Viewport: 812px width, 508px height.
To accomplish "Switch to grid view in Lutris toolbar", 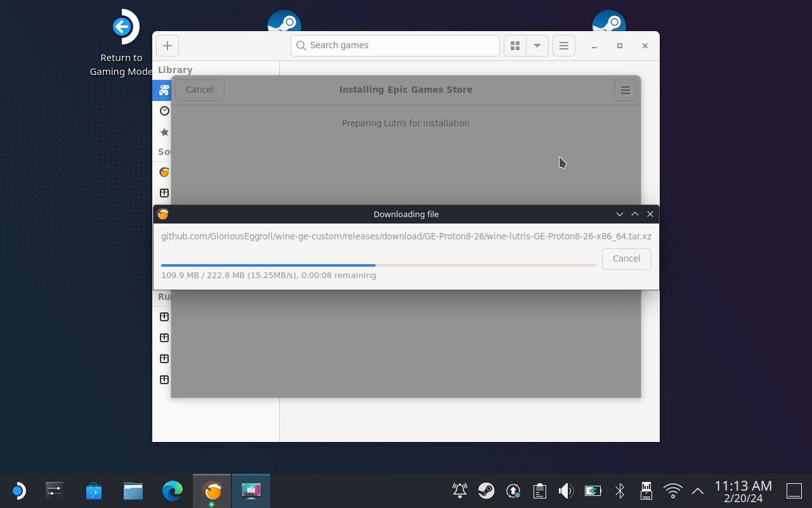I will (514, 45).
